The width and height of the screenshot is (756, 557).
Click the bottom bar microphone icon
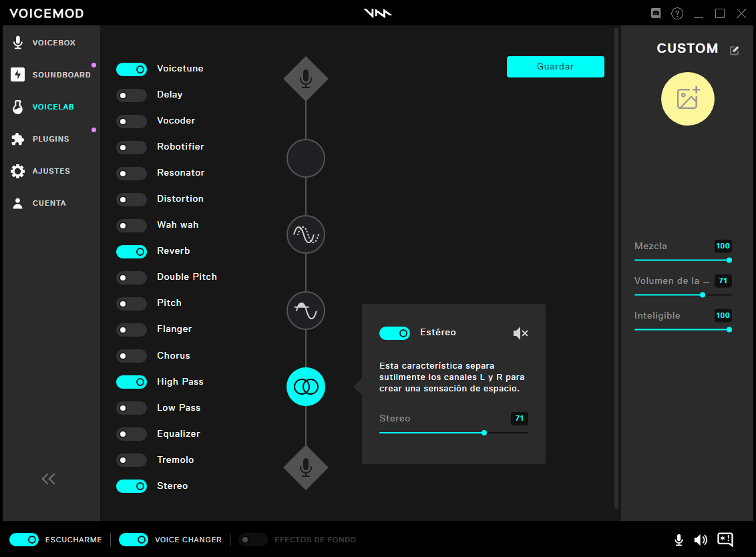point(679,540)
